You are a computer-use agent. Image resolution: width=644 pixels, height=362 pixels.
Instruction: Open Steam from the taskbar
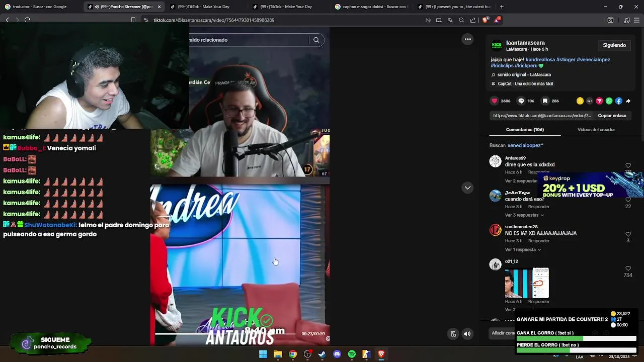(322, 354)
